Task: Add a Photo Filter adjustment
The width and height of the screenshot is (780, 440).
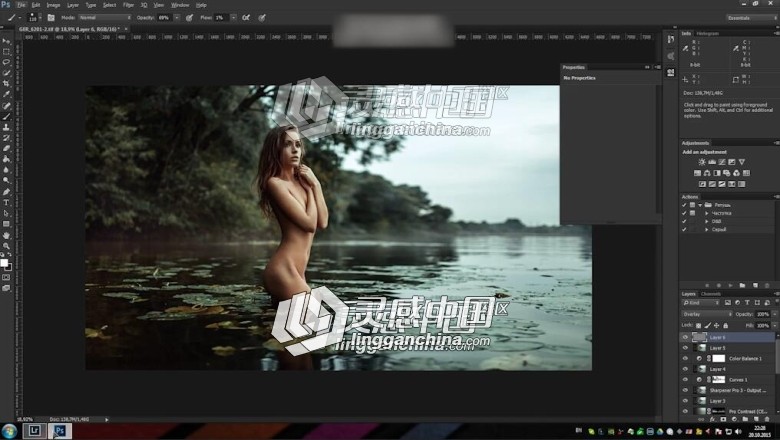Action: click(727, 173)
